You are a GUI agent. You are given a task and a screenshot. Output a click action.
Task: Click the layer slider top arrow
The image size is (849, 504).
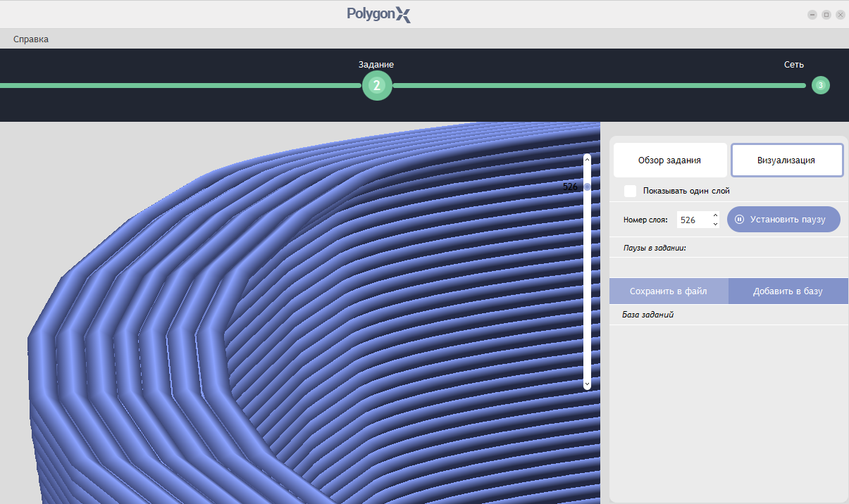tap(587, 159)
